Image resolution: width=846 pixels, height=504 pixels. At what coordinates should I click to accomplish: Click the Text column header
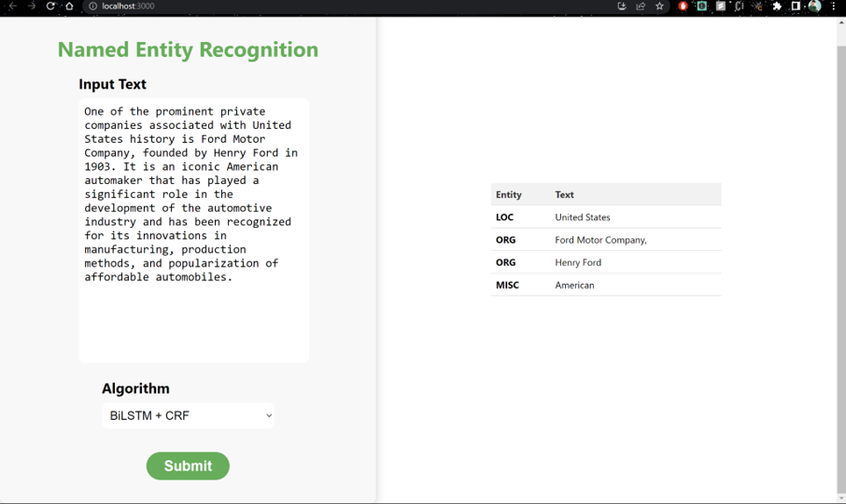point(564,194)
